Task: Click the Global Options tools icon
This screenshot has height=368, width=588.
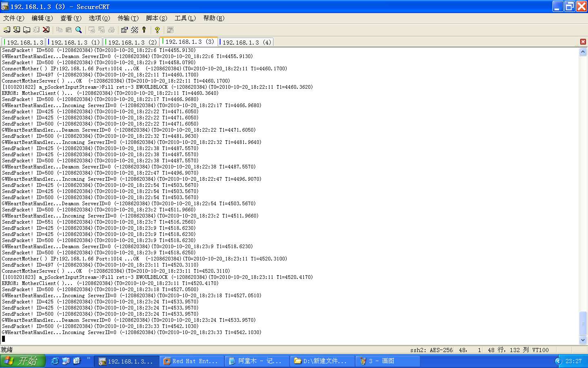Action: tap(134, 30)
